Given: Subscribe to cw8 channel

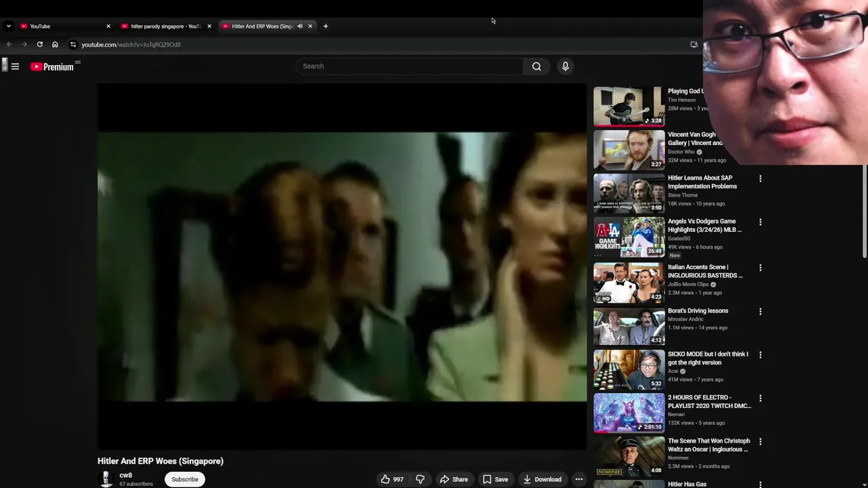Looking at the screenshot, I should click(x=184, y=479).
